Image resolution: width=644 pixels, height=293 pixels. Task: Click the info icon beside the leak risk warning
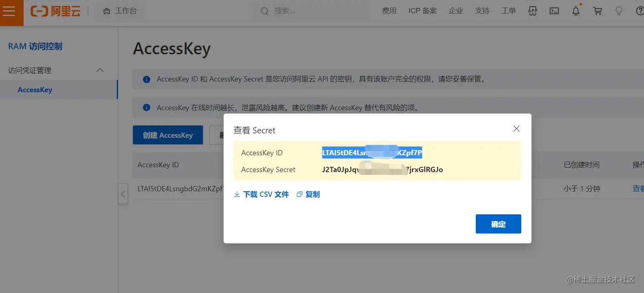pyautogui.click(x=146, y=108)
